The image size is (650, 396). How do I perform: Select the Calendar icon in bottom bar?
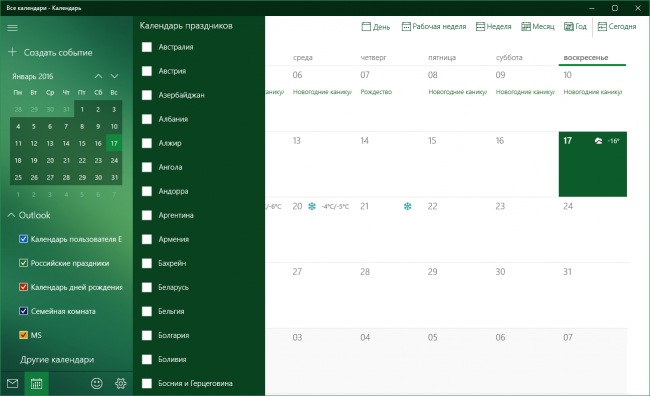tap(36, 384)
